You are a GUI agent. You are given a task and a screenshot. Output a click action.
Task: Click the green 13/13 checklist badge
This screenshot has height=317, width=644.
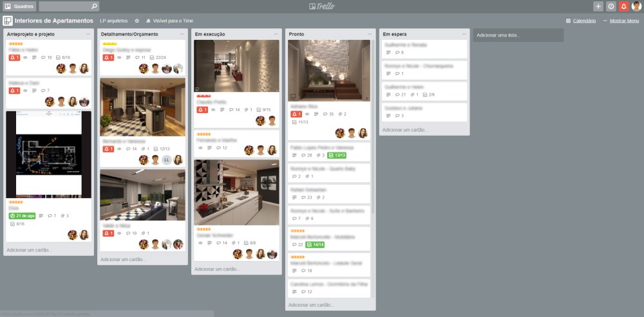coord(337,155)
